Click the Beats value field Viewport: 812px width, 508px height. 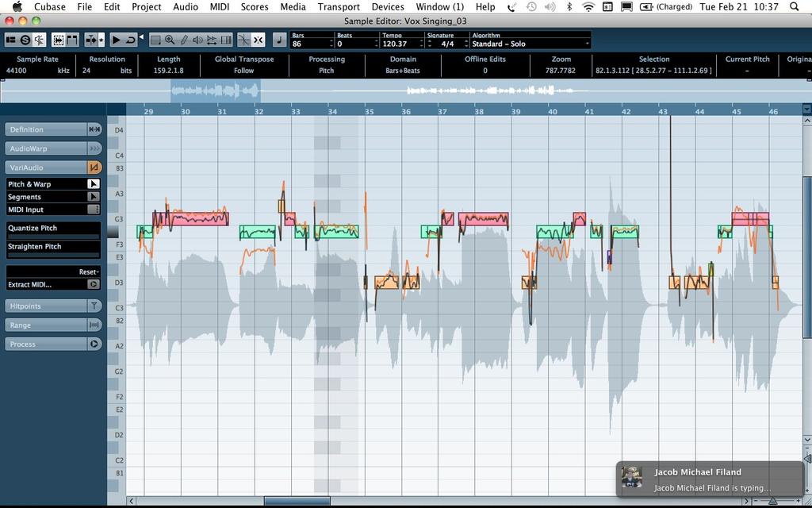[x=356, y=44]
